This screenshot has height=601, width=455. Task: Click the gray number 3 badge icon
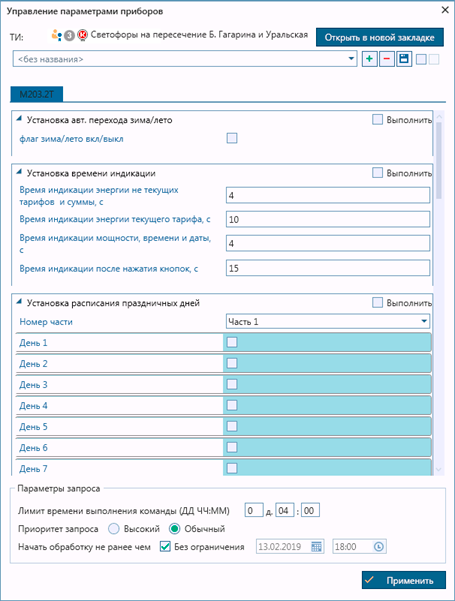69,36
